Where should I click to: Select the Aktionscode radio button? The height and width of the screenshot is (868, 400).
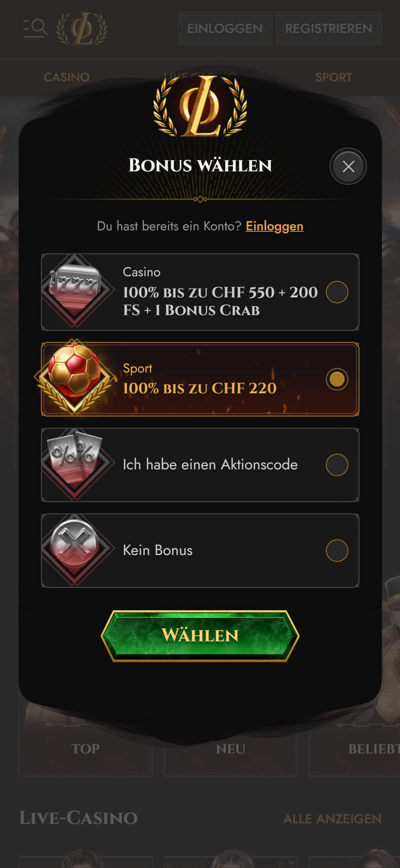click(337, 465)
